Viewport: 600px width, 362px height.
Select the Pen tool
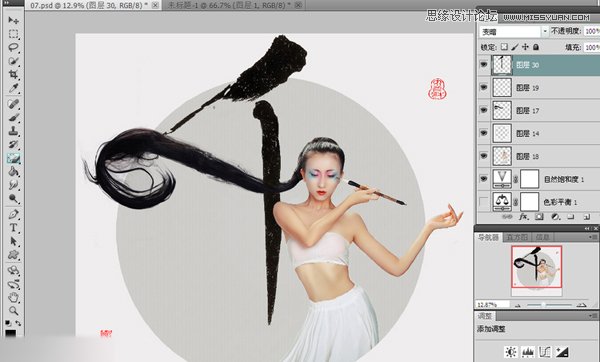pos(13,214)
